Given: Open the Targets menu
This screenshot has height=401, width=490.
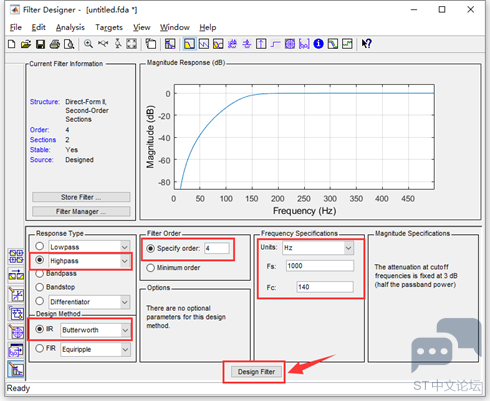Looking at the screenshot, I should [109, 27].
